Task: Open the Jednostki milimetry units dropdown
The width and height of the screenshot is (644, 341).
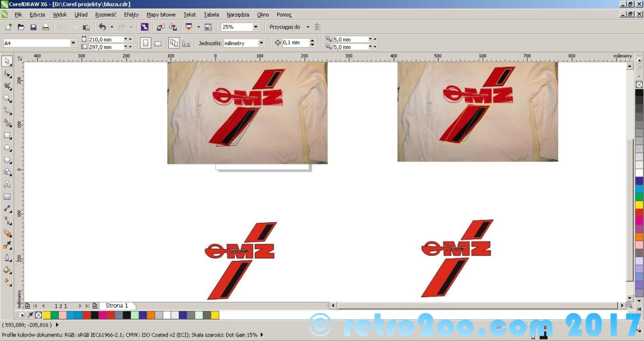Action: [261, 43]
